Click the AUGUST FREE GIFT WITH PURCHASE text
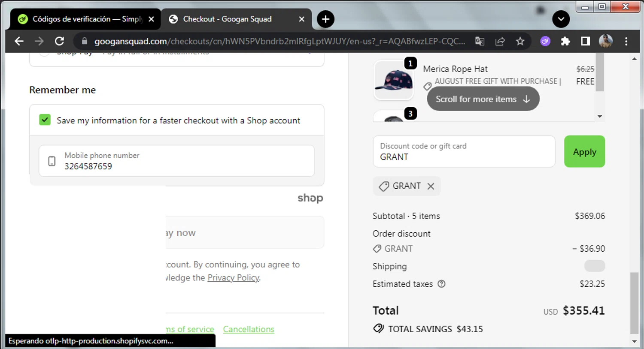The image size is (644, 349). [x=496, y=81]
